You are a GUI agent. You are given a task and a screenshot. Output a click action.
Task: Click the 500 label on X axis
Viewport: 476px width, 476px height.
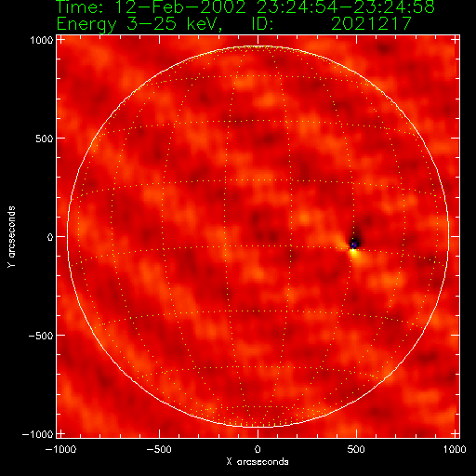pos(356,449)
